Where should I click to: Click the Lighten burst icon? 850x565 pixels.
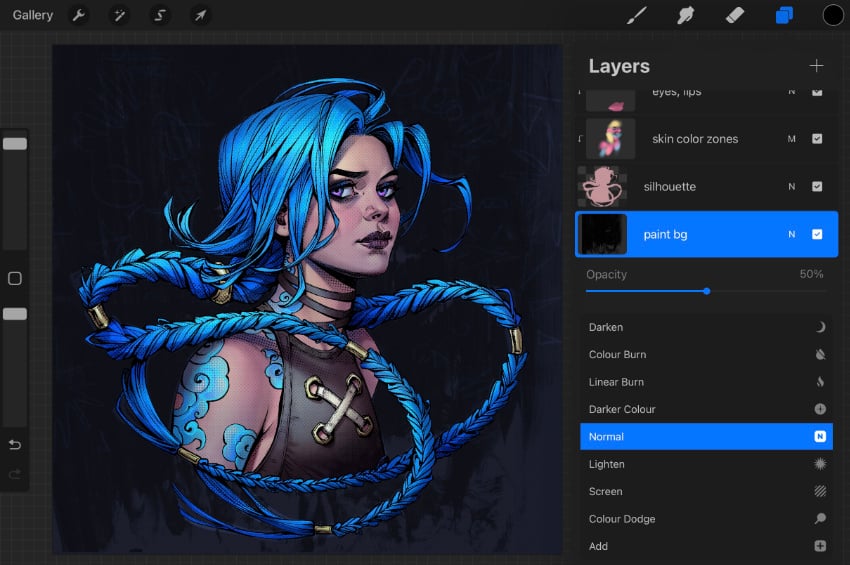click(x=820, y=464)
